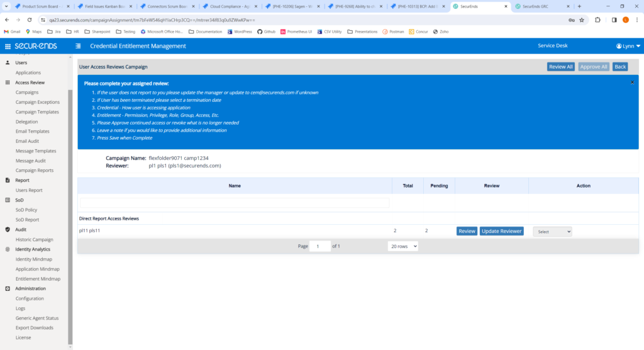The image size is (644, 350).
Task: Open the WordPress bookmark
Action: click(x=240, y=31)
